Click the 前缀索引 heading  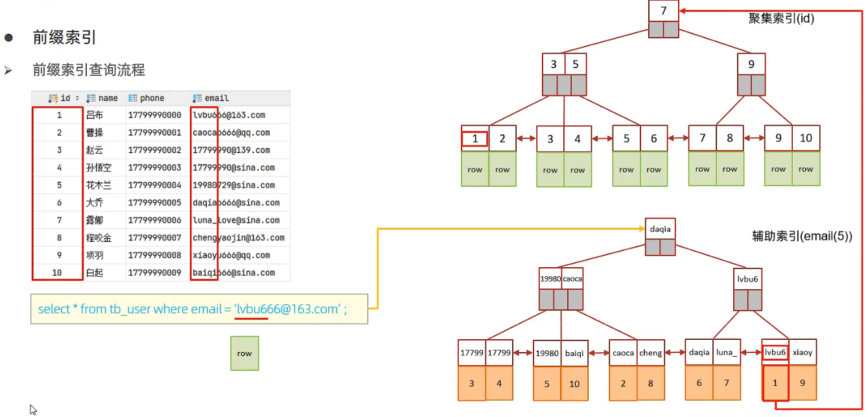[x=64, y=38]
